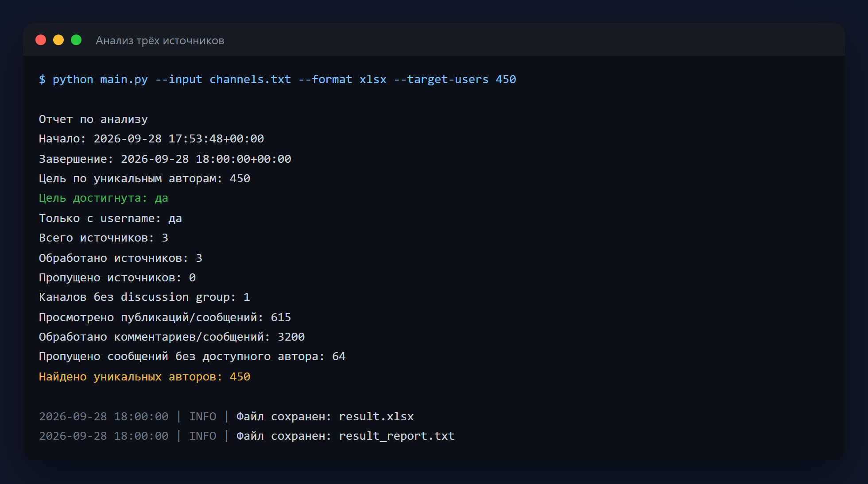
Task: Click the line 'Только с username: да'
Action: pos(110,219)
